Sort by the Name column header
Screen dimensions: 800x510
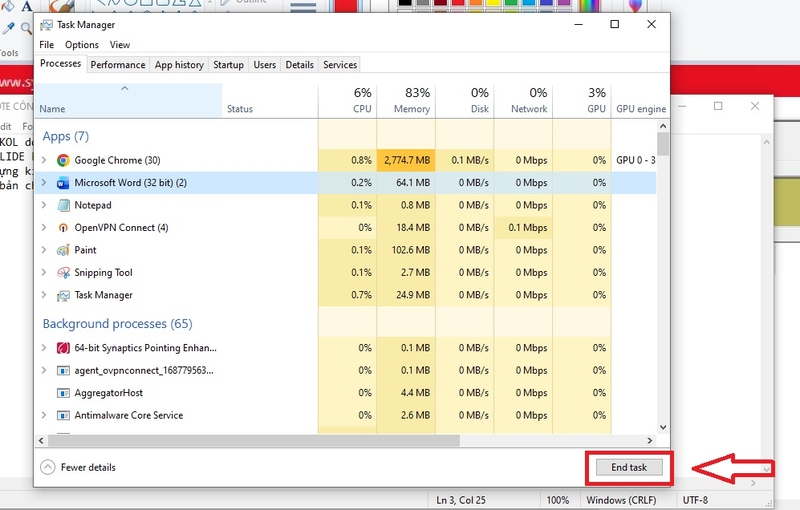129,101
